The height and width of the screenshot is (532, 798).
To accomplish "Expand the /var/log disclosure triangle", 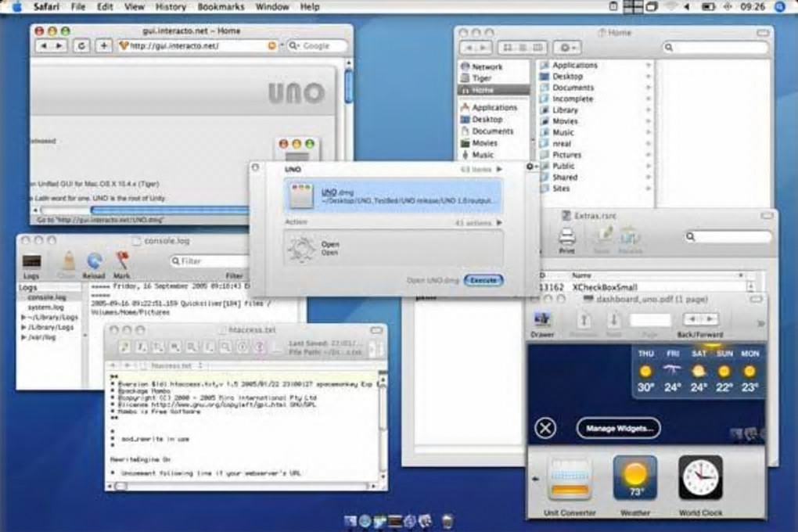I will click(x=23, y=337).
